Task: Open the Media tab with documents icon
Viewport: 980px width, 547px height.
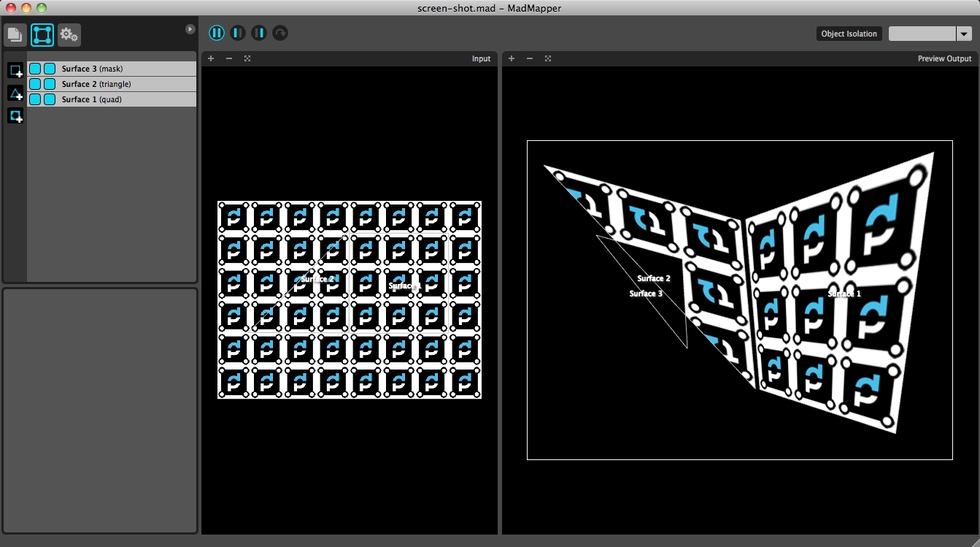Action: coord(16,34)
